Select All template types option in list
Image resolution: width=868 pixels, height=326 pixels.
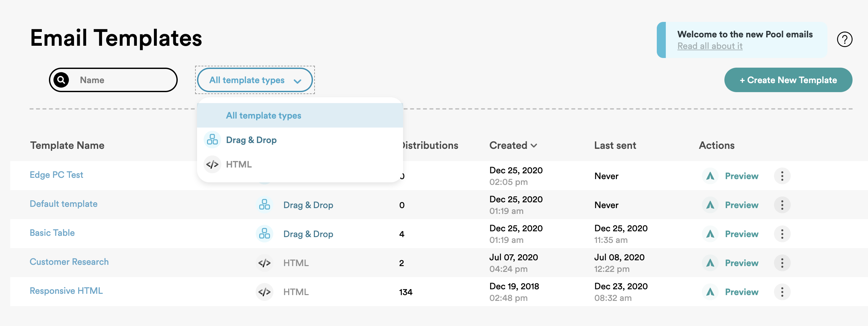coord(263,116)
